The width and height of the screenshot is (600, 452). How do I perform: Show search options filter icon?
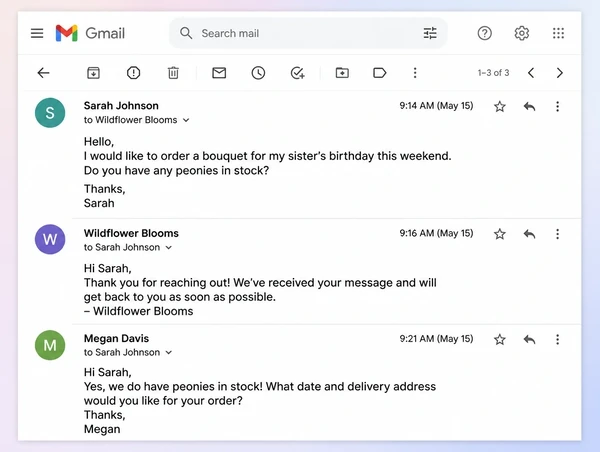pyautogui.click(x=430, y=33)
